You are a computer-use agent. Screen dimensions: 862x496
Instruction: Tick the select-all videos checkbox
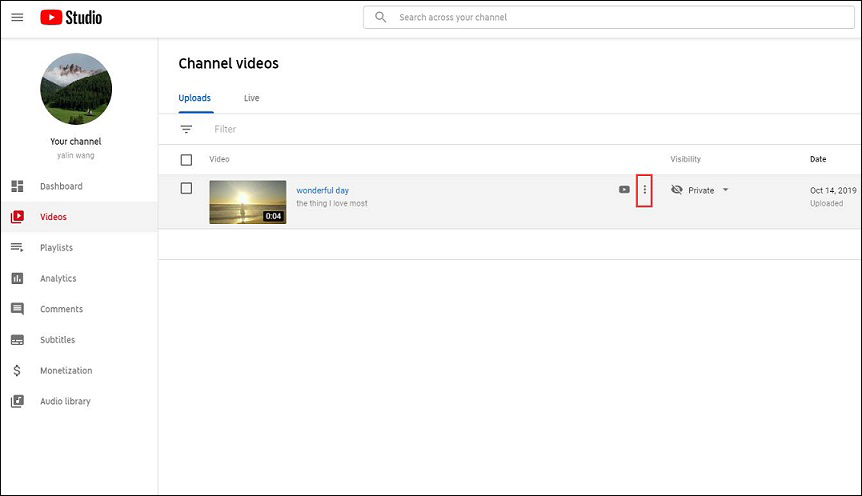click(x=186, y=160)
